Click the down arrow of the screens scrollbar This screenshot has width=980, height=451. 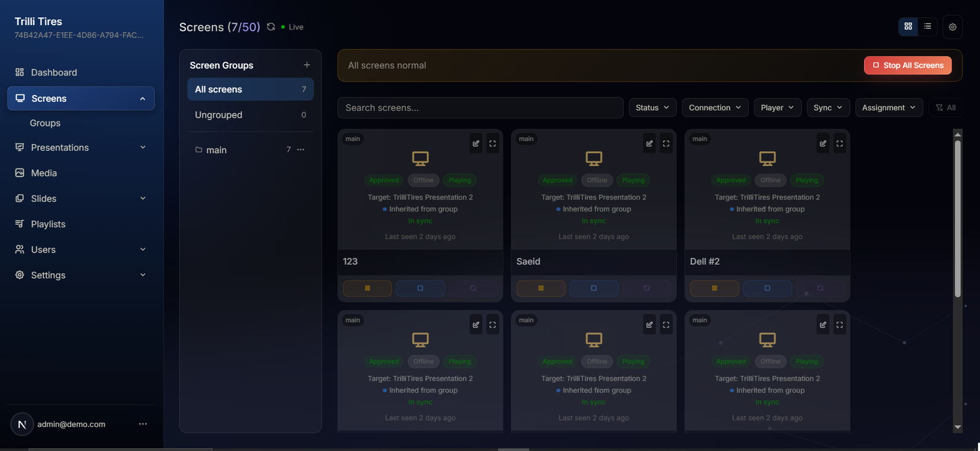coord(958,427)
